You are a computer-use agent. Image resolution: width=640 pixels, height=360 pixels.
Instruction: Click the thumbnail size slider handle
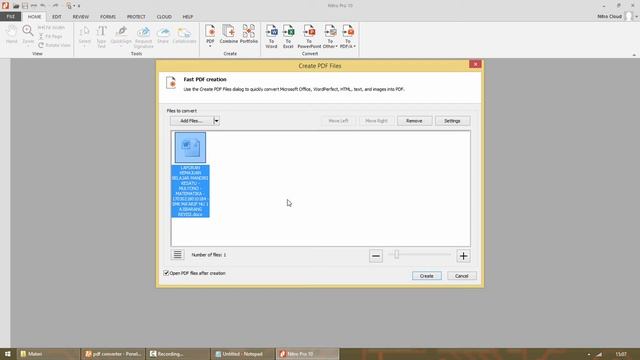pyautogui.click(x=396, y=255)
